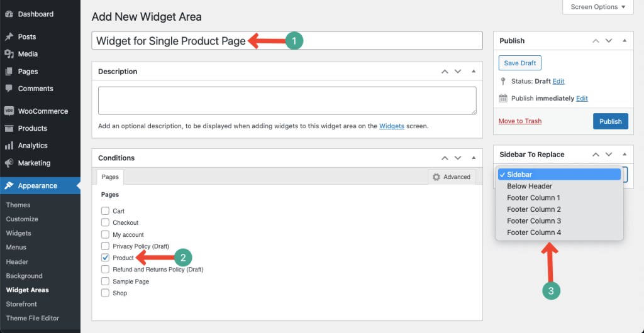
Task: Choose Footer Column 2 option
Action: (559, 209)
